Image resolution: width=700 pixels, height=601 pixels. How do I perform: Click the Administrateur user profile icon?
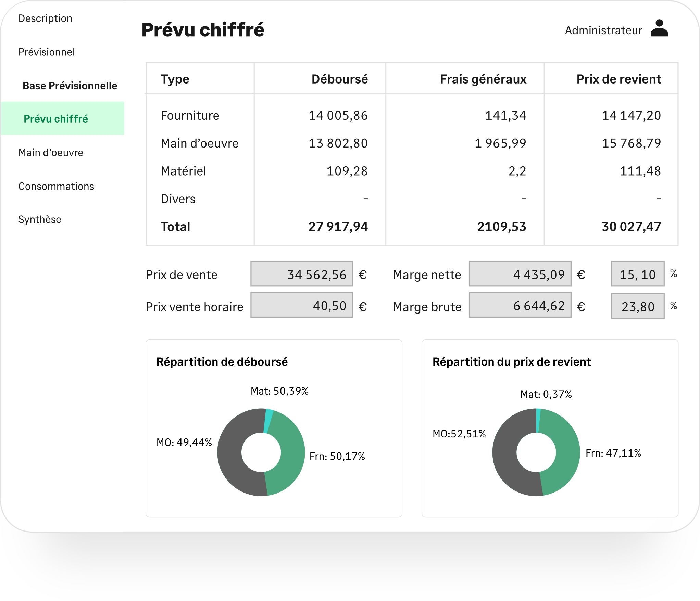click(659, 28)
